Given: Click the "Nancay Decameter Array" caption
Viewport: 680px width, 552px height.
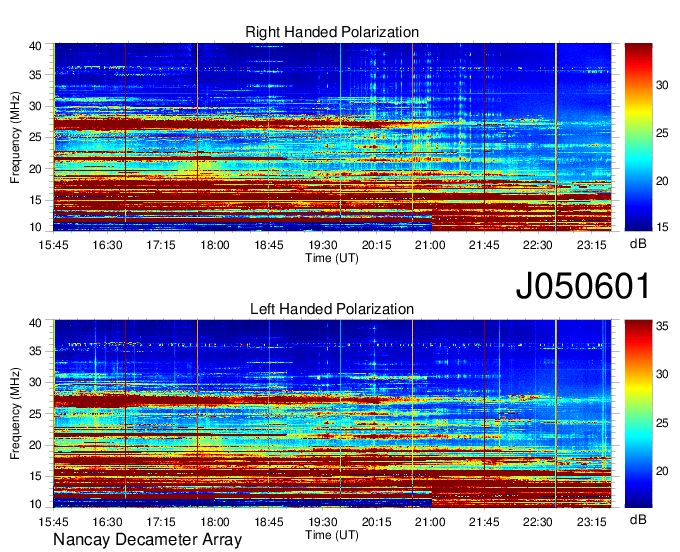Looking at the screenshot, I should pos(147,539).
